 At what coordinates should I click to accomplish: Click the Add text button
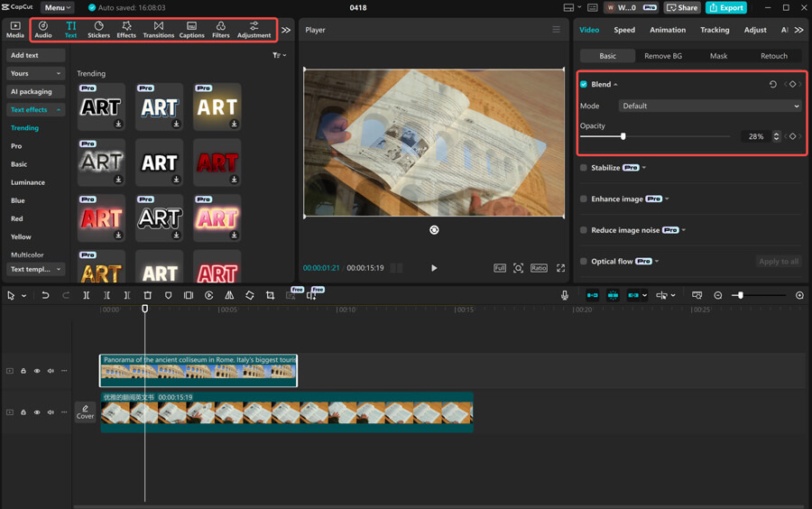click(x=35, y=55)
